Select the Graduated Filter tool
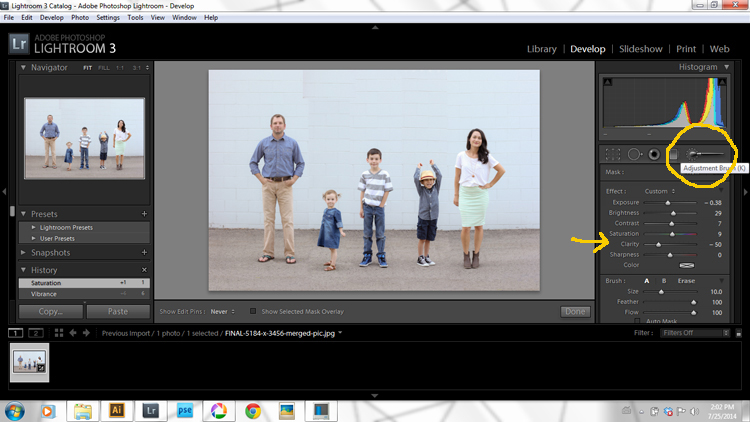This screenshot has width=750, height=422. [x=673, y=154]
